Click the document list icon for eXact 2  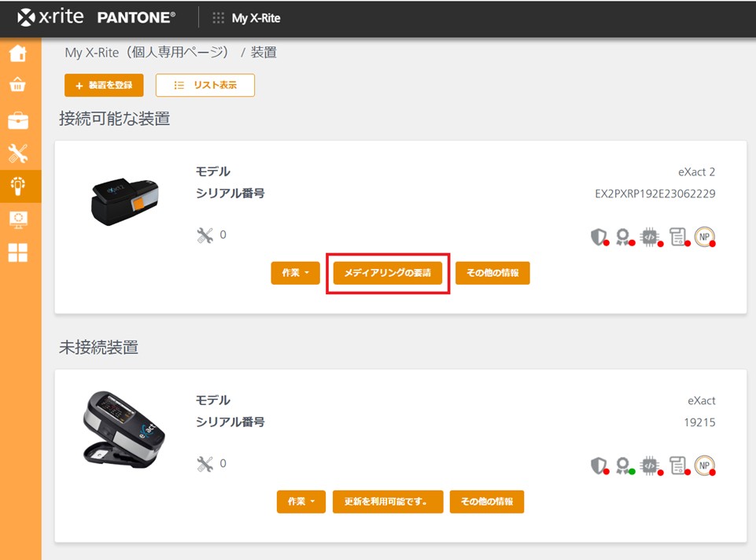[x=678, y=237]
